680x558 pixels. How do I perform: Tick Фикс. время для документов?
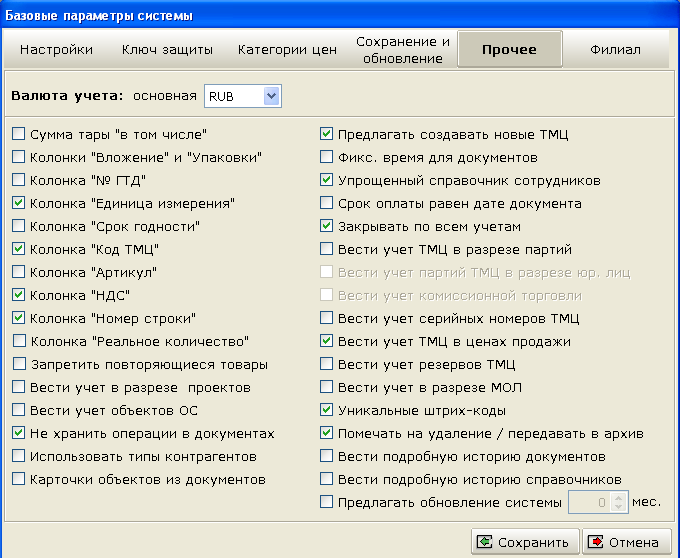coord(326,157)
